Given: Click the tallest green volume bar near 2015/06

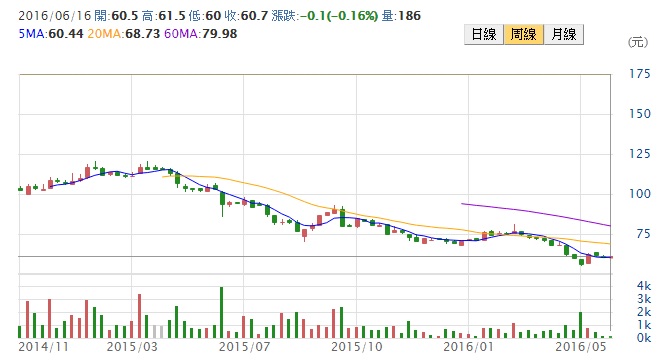Looking at the screenshot, I should pyautogui.click(x=221, y=313).
